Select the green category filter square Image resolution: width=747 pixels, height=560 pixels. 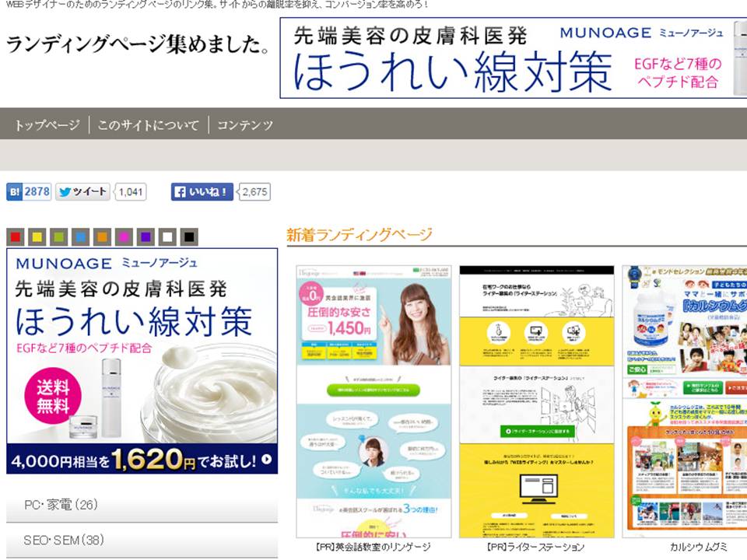(57, 235)
